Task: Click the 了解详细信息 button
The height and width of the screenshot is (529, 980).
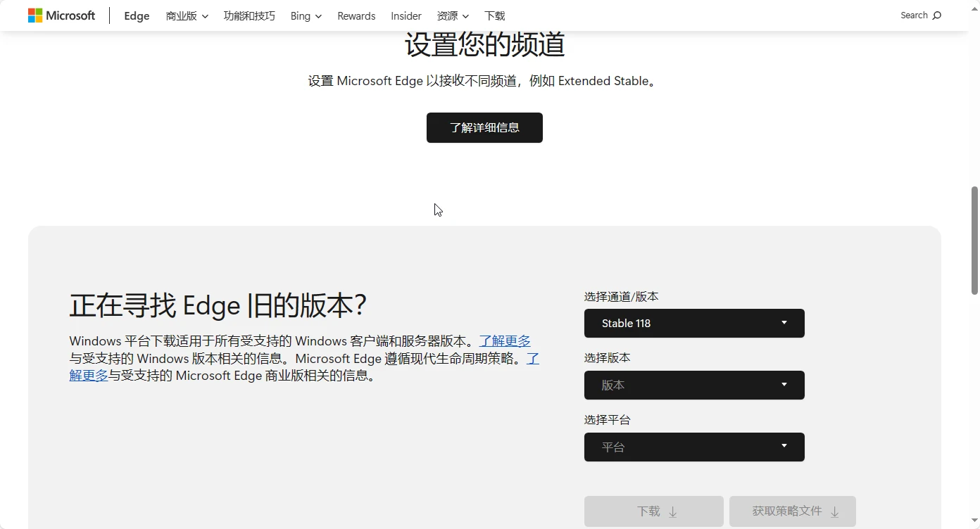Action: [x=484, y=128]
